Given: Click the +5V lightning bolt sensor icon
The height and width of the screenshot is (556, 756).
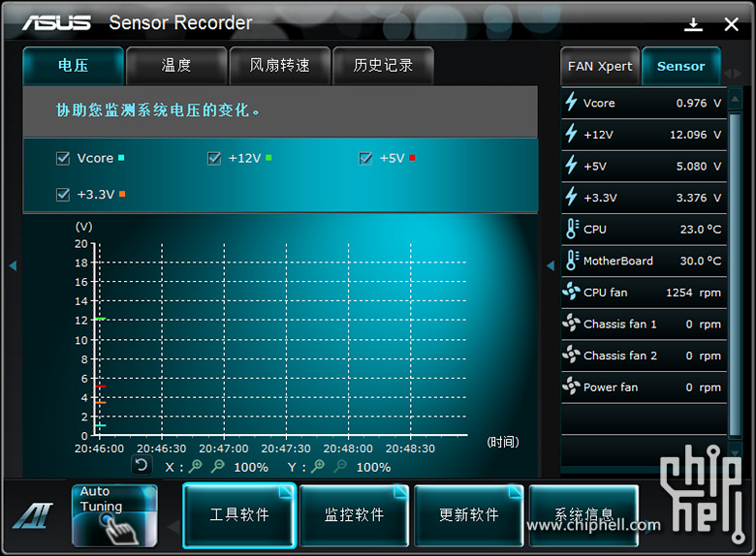Looking at the screenshot, I should pos(571,165).
